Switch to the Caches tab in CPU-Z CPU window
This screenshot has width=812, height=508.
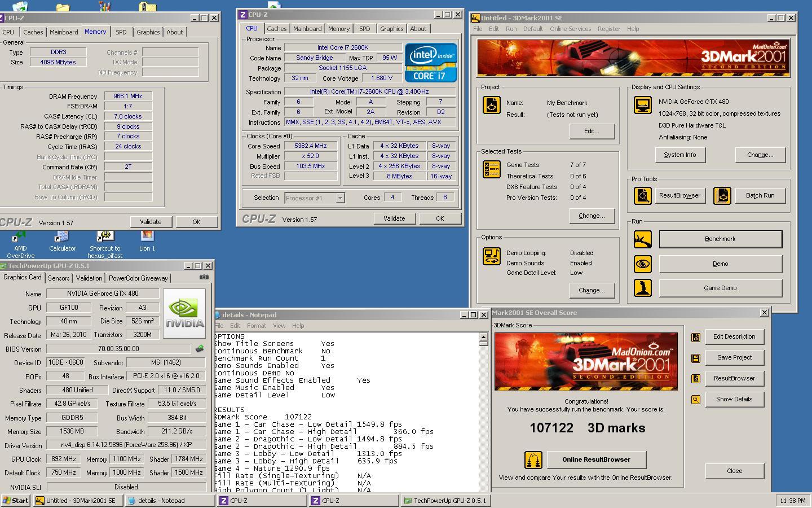[276, 29]
